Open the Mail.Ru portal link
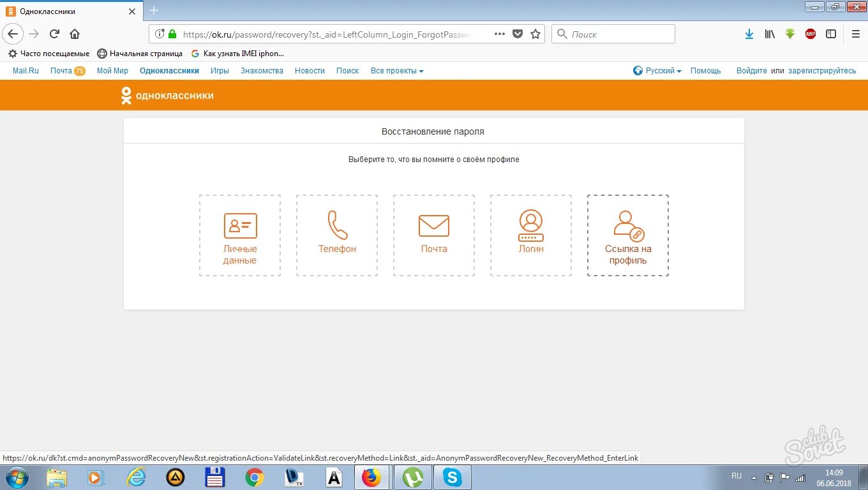 pos(26,71)
